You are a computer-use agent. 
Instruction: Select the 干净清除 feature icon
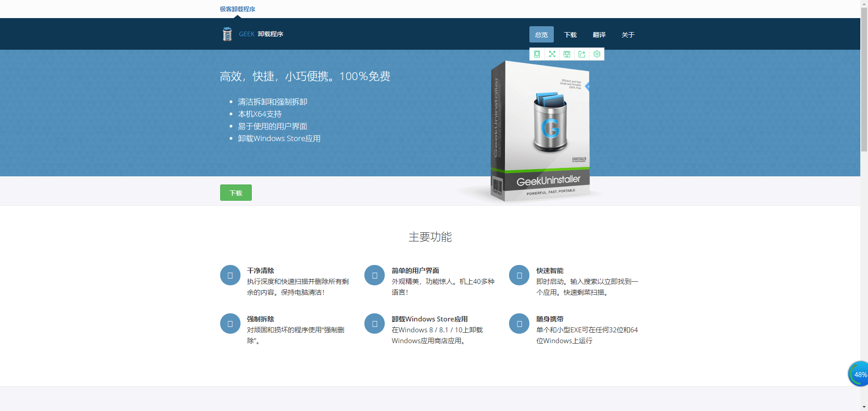coord(230,275)
